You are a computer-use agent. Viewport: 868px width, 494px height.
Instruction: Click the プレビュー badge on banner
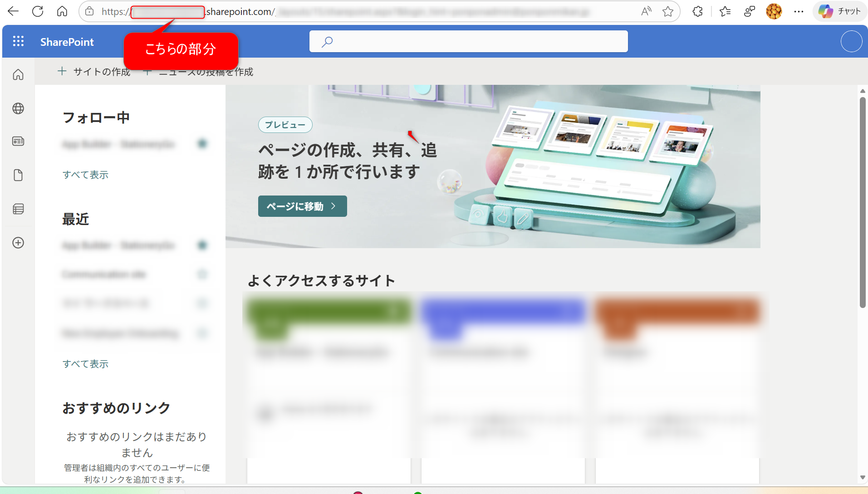285,125
